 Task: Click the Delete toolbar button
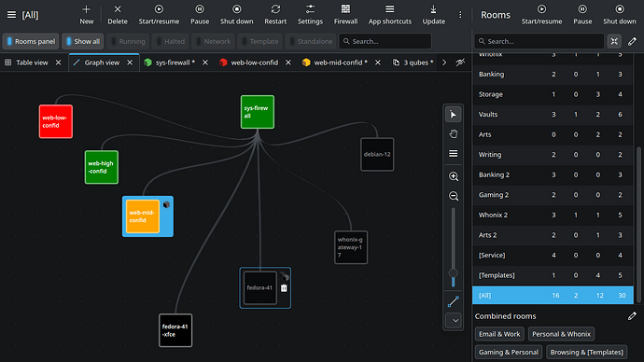click(x=118, y=15)
